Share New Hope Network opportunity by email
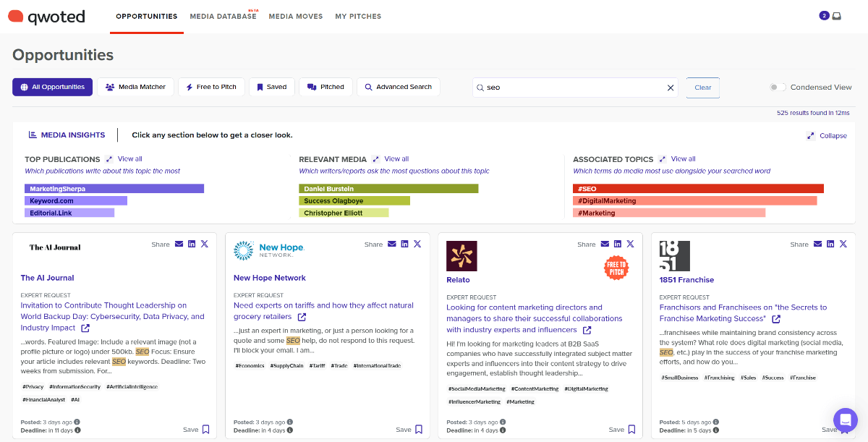Image resolution: width=868 pixels, height=442 pixels. click(x=391, y=245)
